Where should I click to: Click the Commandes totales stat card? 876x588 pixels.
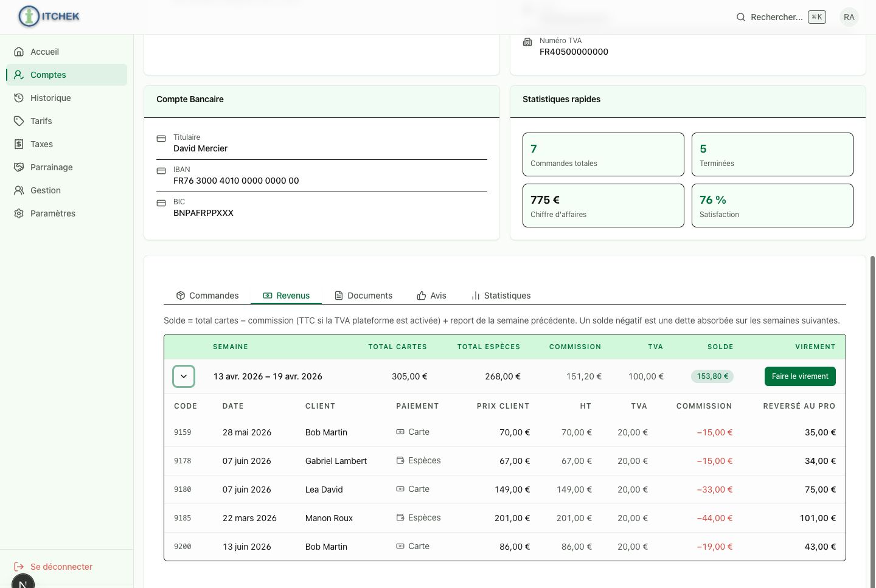603,154
